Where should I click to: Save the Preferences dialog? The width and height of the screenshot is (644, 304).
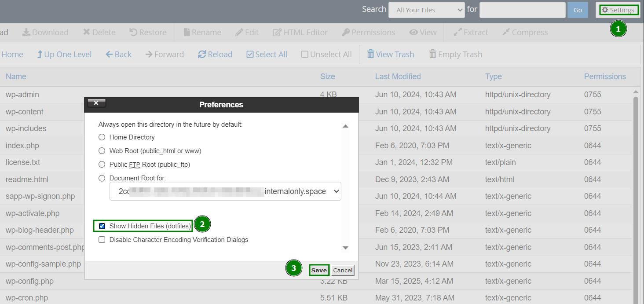click(x=318, y=270)
